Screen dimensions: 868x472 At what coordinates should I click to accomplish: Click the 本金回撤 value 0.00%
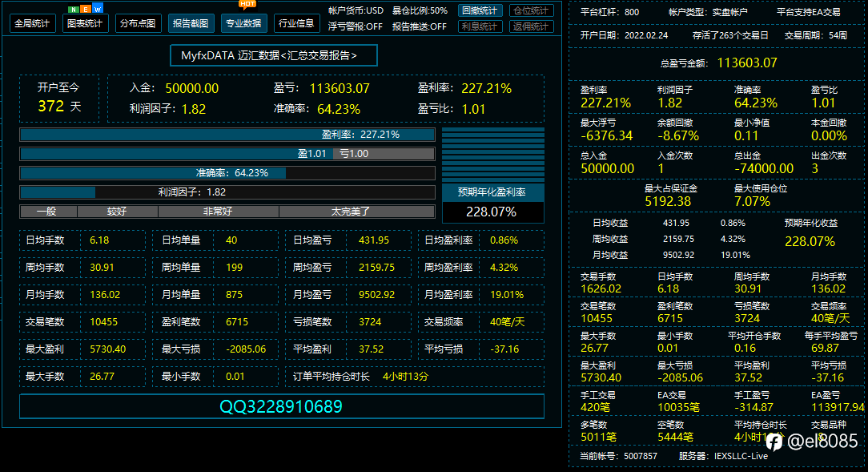pyautogui.click(x=829, y=135)
